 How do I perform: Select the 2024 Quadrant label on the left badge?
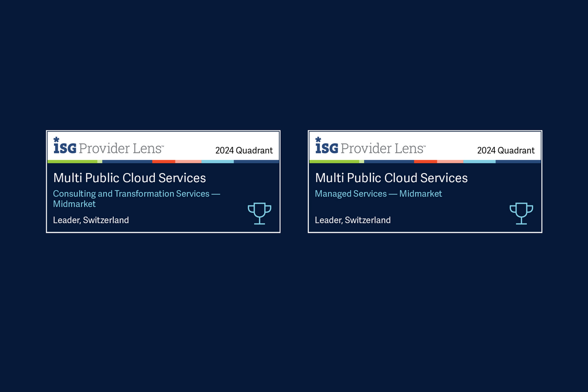244,151
